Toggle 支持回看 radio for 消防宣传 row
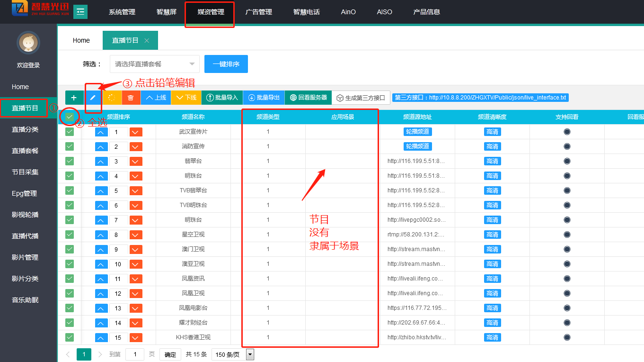The image size is (644, 362). pyautogui.click(x=567, y=146)
